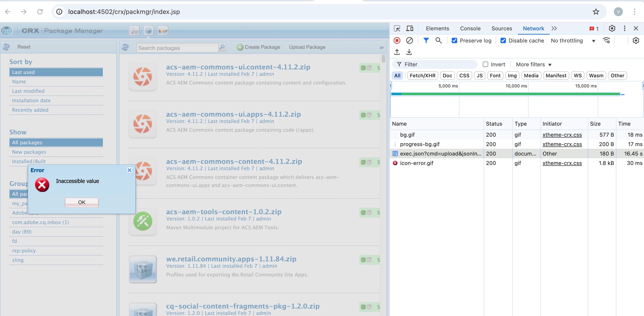Expand more DevTools tabs chevron
The width and height of the screenshot is (644, 316).
pyautogui.click(x=554, y=29)
